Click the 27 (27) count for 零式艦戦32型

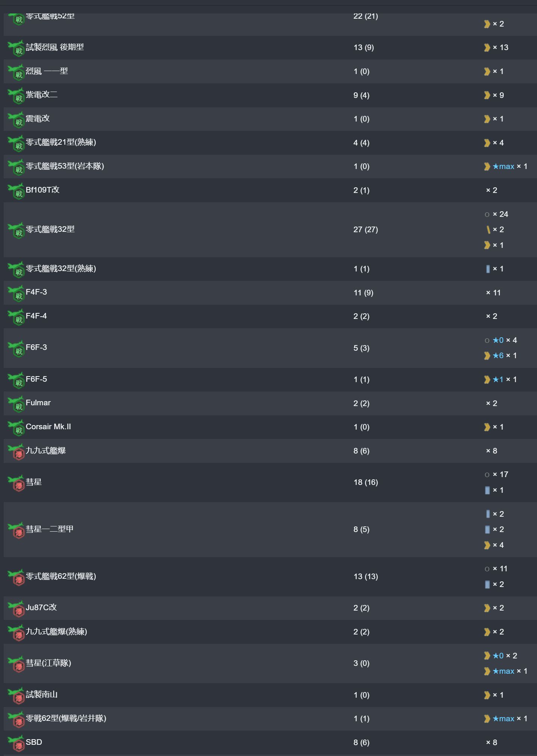click(x=366, y=230)
